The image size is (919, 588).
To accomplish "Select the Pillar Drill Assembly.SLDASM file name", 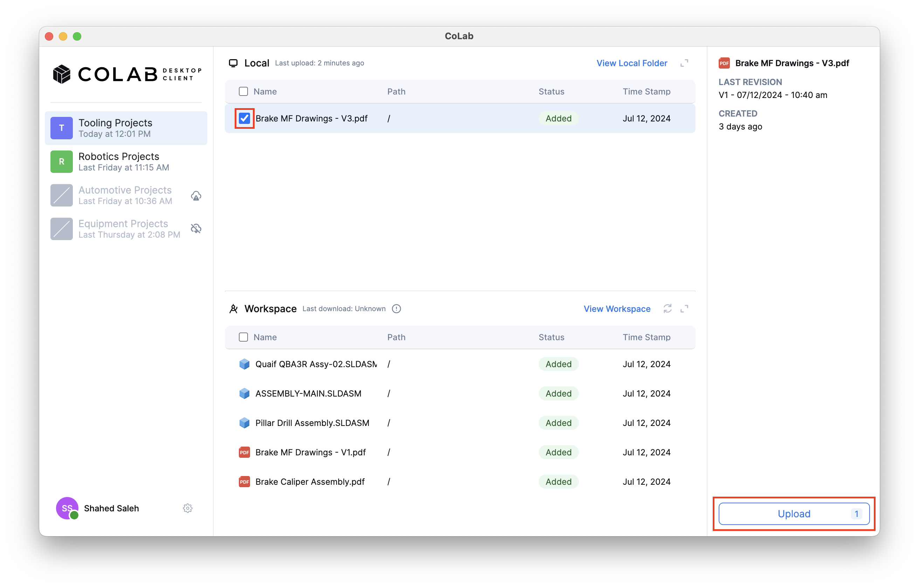I will 312,423.
